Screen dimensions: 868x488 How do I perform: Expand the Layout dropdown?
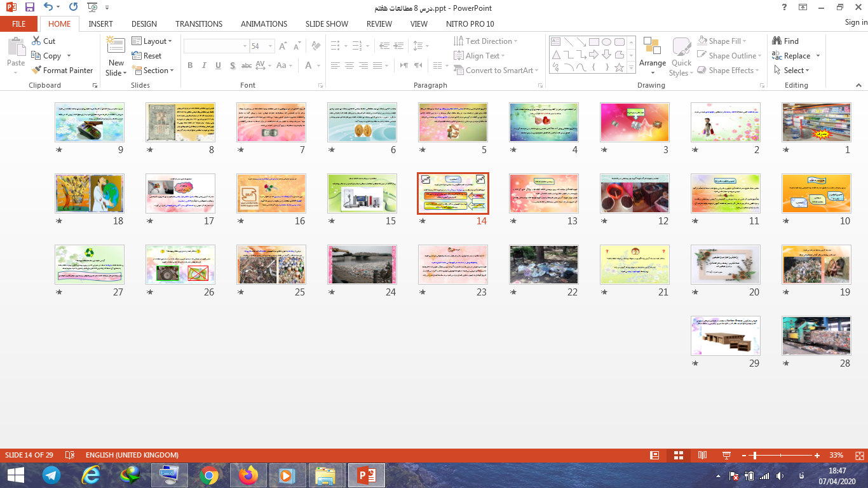click(x=153, y=41)
